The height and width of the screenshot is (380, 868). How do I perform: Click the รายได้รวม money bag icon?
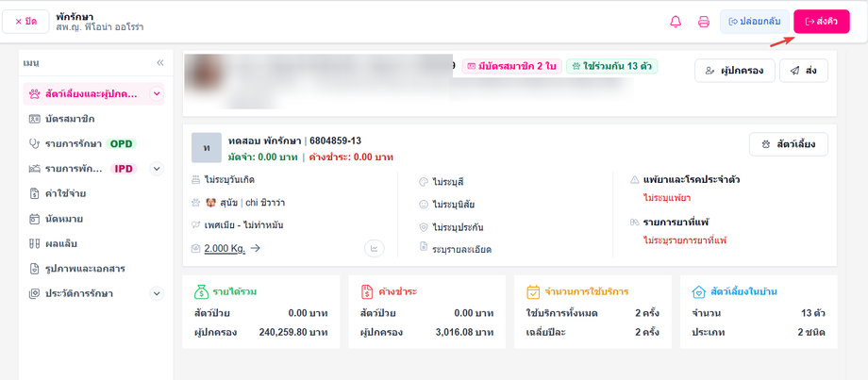pos(201,291)
